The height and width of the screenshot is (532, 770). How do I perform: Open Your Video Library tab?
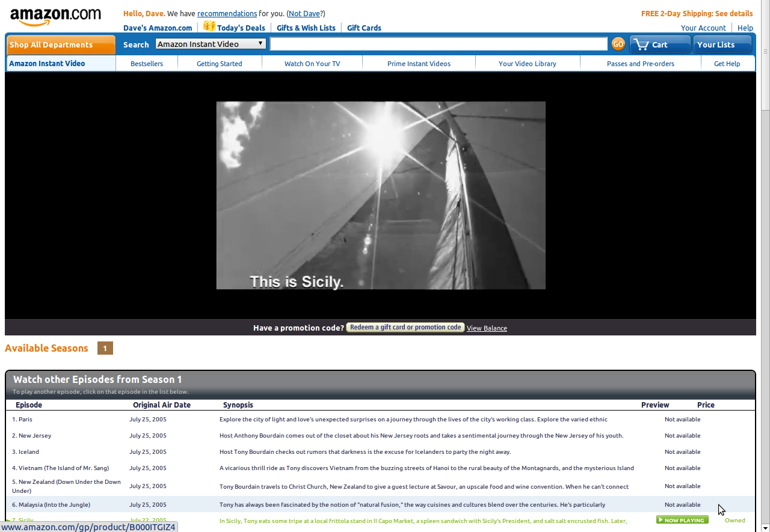click(x=528, y=63)
